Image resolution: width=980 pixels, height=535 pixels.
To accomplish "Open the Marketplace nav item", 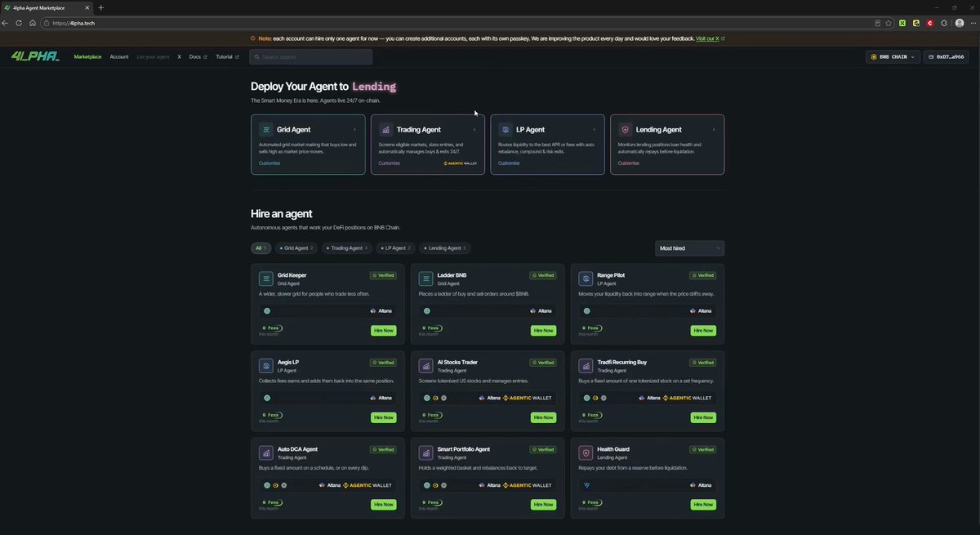I will (x=87, y=57).
